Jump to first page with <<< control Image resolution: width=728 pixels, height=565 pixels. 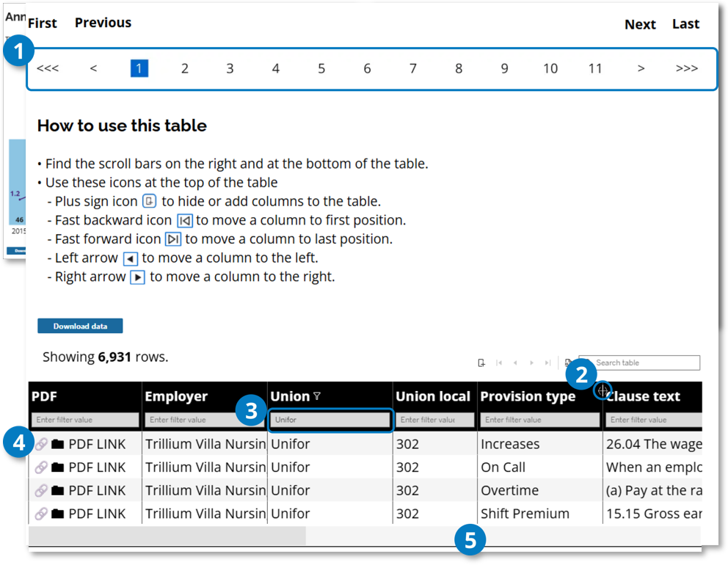(48, 69)
